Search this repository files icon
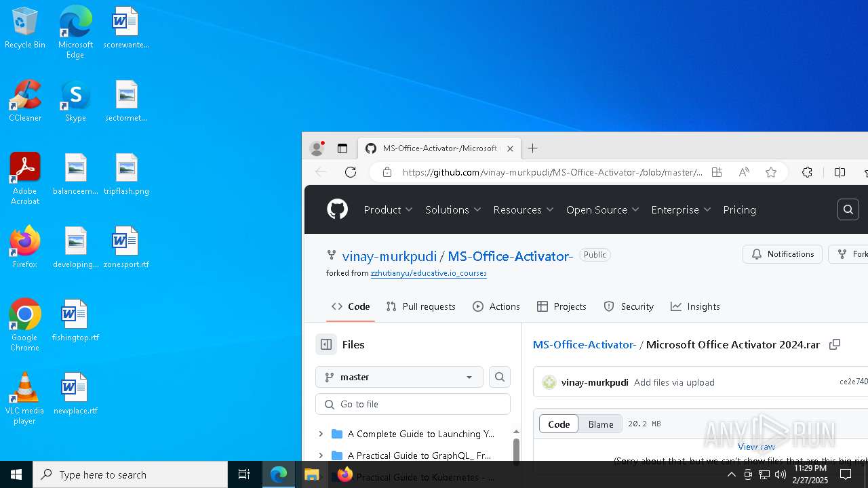 (500, 377)
